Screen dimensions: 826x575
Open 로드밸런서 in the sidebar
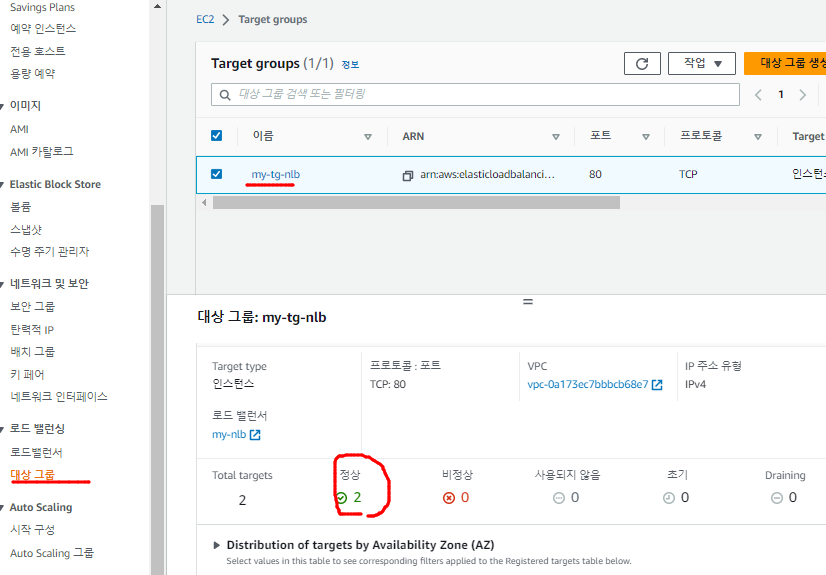pos(36,452)
